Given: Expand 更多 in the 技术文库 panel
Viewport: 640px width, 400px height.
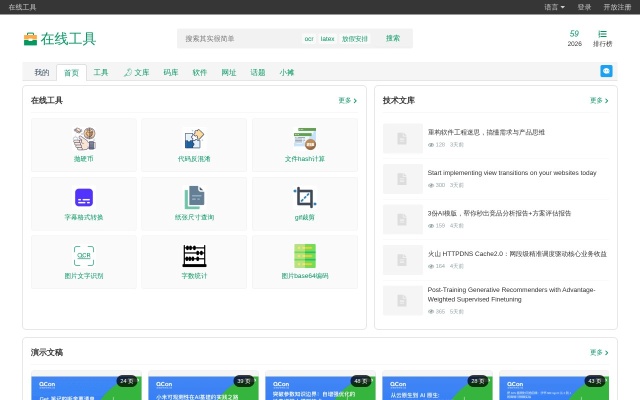Looking at the screenshot, I should click(598, 100).
